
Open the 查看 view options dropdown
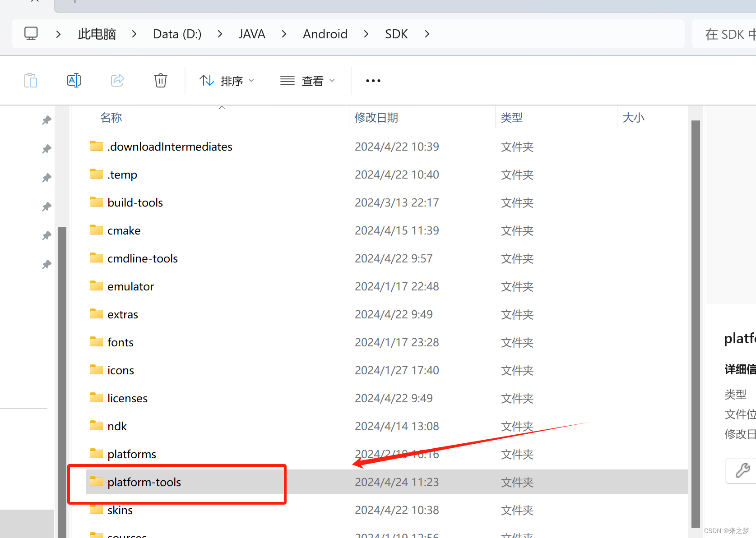pyautogui.click(x=308, y=80)
